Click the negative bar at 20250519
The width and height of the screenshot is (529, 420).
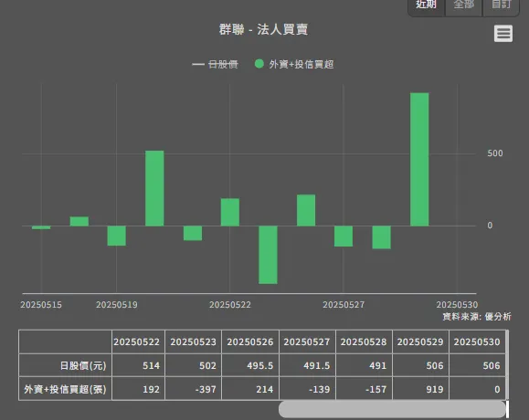point(116,236)
